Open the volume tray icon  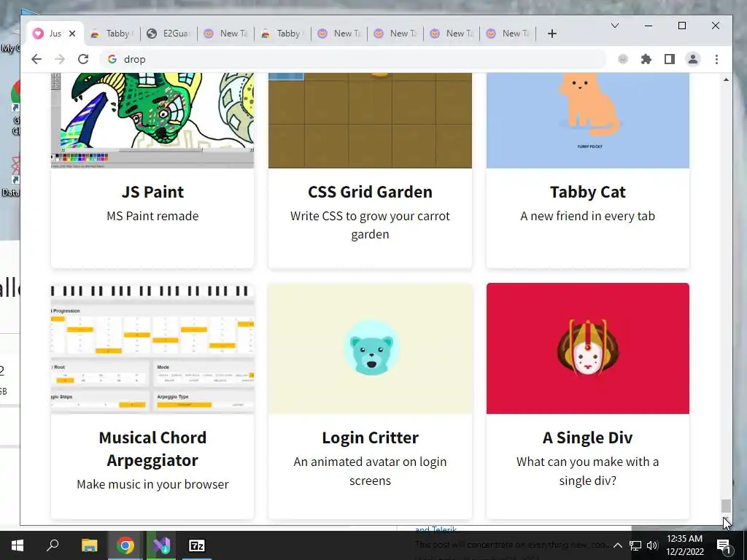(x=652, y=545)
